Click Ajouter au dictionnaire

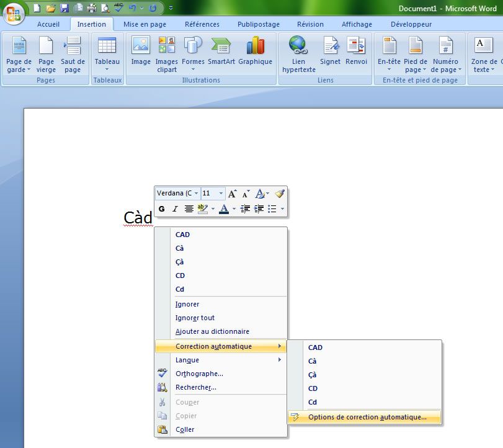click(x=221, y=331)
